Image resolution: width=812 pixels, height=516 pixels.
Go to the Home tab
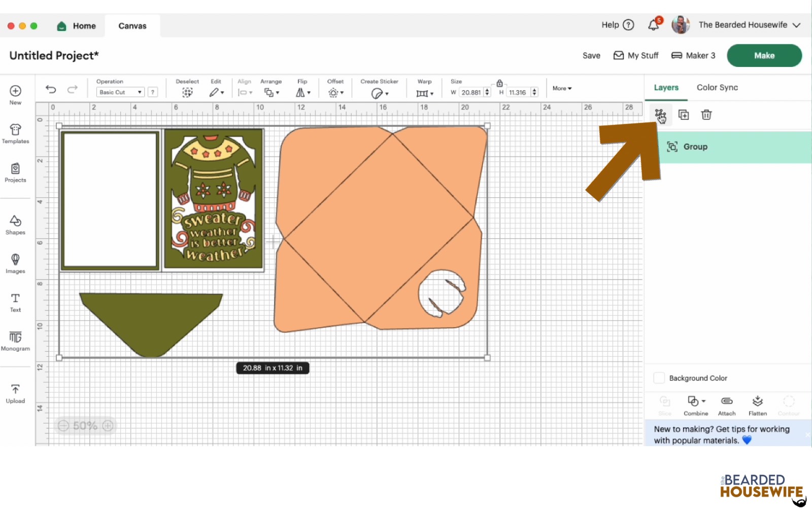click(76, 25)
